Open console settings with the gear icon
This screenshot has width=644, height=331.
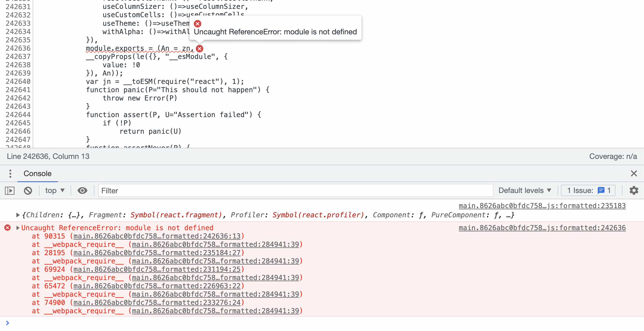pyautogui.click(x=634, y=190)
